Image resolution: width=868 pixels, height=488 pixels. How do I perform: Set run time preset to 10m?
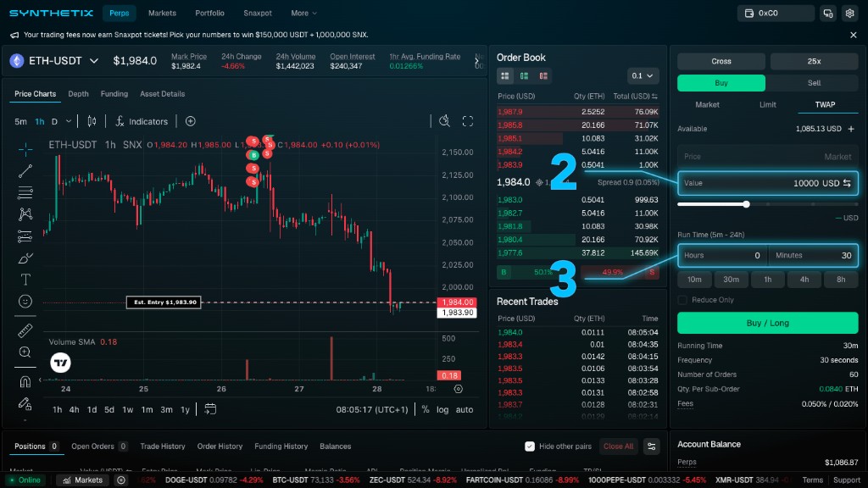pyautogui.click(x=694, y=280)
